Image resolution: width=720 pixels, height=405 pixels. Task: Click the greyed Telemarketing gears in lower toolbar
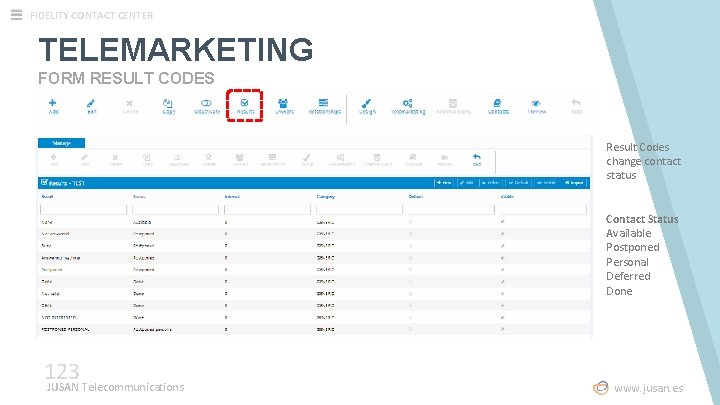click(341, 159)
